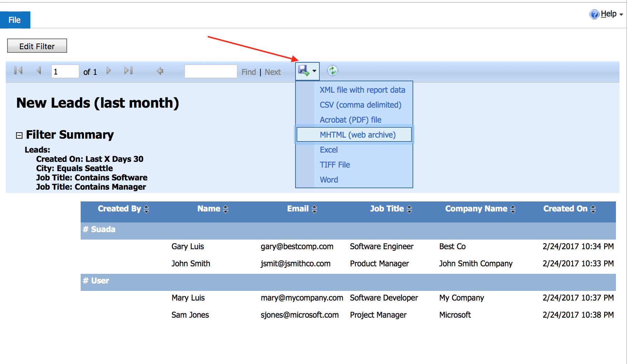Click the Find link
The height and width of the screenshot is (364, 627).
(249, 72)
